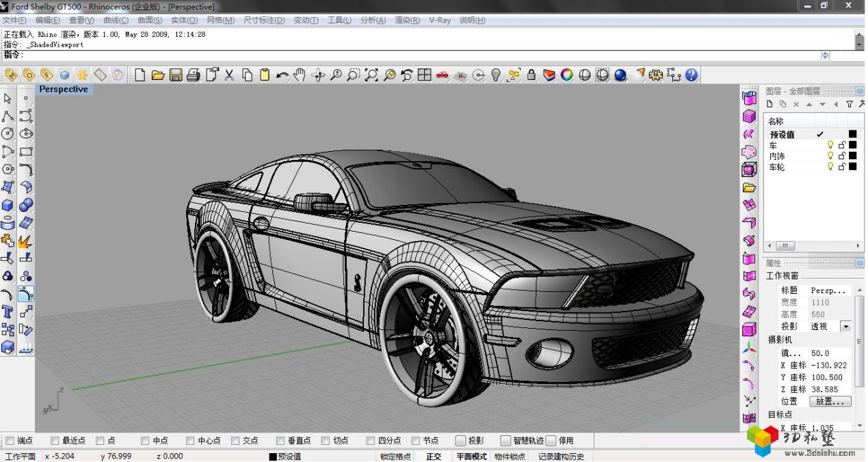Open the 曲面(S) menu
This screenshot has height=462, width=868.
pyautogui.click(x=150, y=21)
